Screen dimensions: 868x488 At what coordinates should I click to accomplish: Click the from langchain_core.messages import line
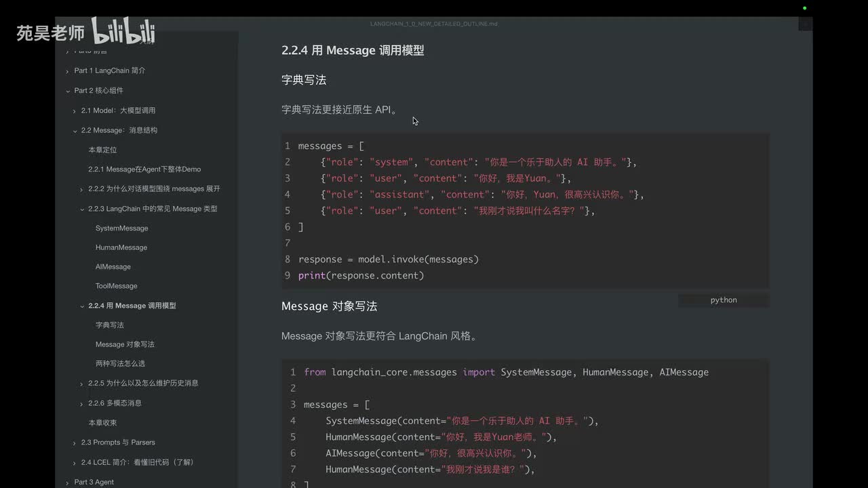pyautogui.click(x=506, y=372)
